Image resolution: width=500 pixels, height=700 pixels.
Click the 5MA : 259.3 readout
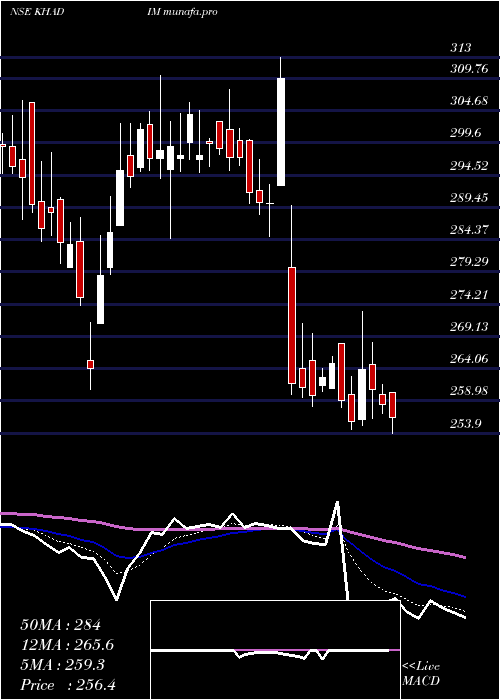tap(62, 665)
